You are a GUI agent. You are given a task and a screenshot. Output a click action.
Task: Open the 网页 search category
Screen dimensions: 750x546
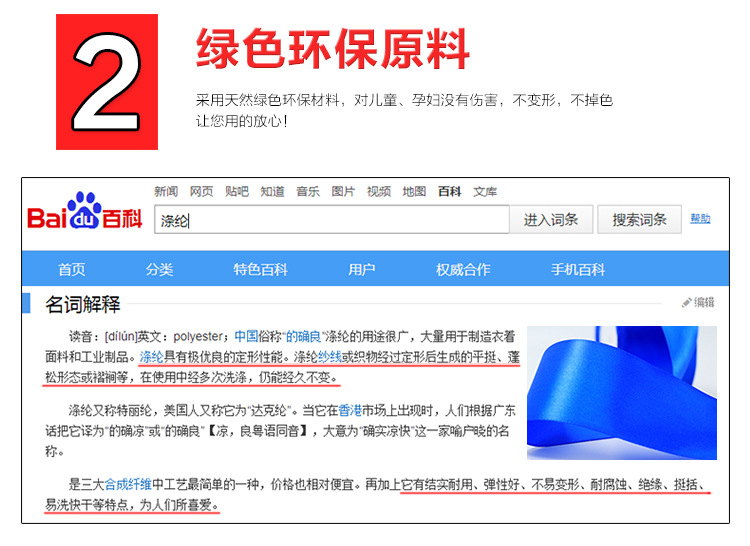201,192
